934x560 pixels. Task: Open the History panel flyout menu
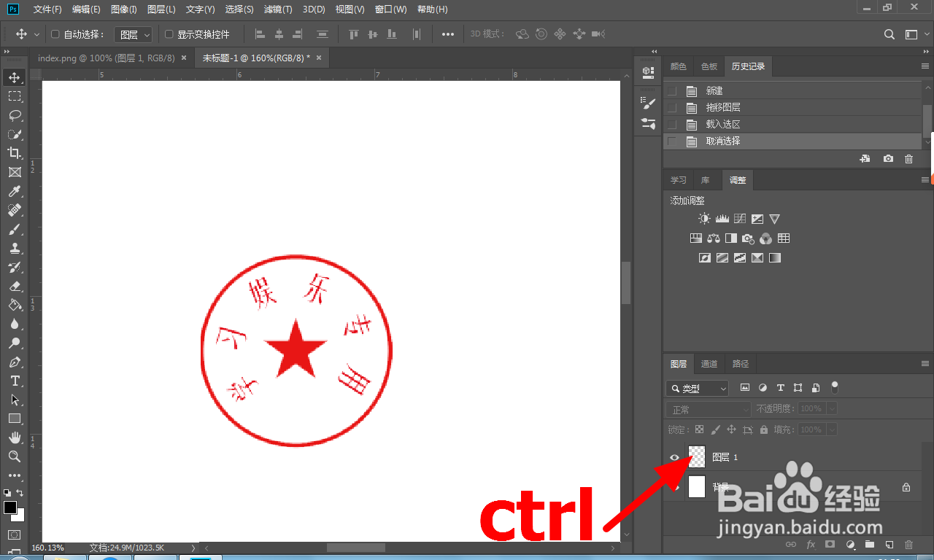pos(925,66)
